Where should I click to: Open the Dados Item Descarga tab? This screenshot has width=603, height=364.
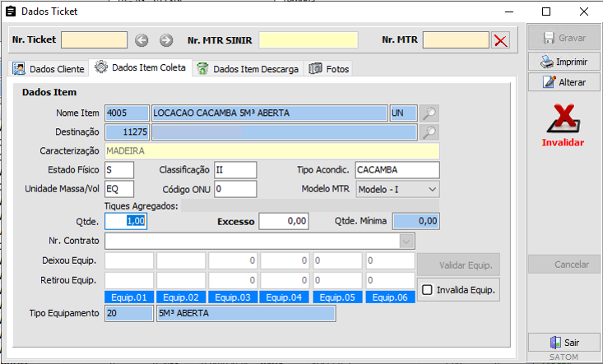point(248,69)
